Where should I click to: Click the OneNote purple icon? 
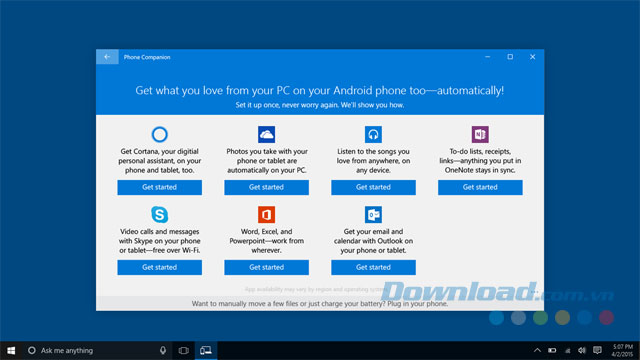tap(480, 134)
